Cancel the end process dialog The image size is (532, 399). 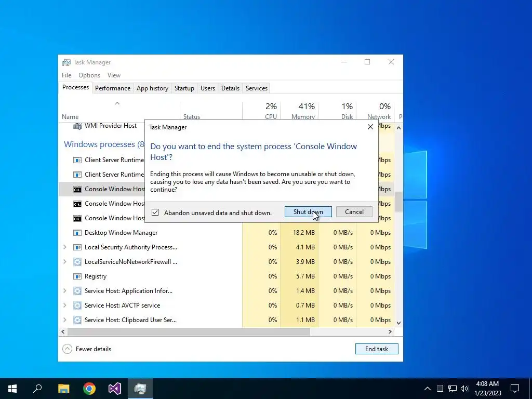pos(354,212)
